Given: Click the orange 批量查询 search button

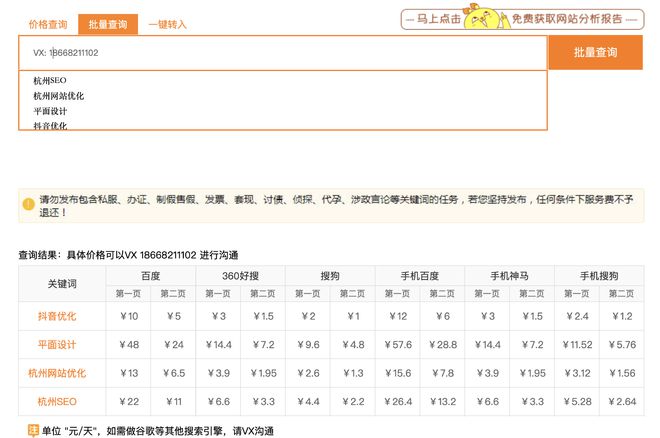Looking at the screenshot, I should pos(595,52).
